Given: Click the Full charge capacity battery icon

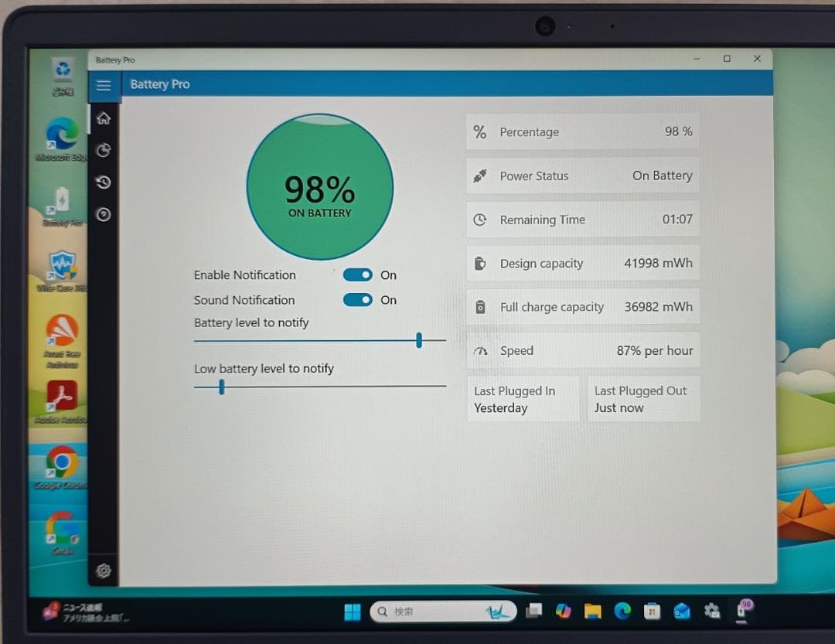Looking at the screenshot, I should 480,306.
